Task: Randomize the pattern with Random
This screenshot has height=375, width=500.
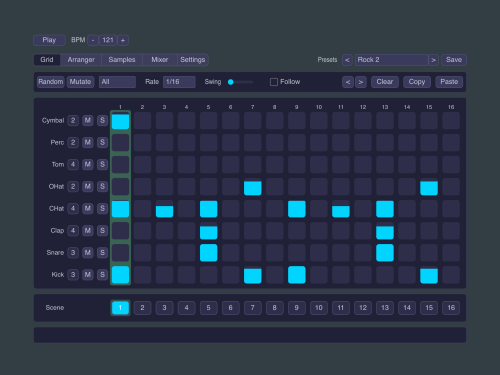Action: pyautogui.click(x=51, y=82)
